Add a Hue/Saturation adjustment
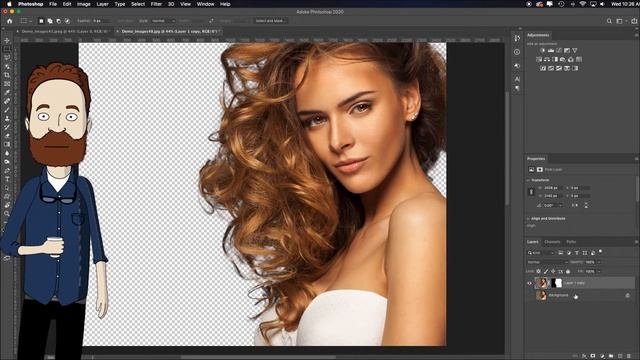The height and width of the screenshot is (360, 640). 539,60
